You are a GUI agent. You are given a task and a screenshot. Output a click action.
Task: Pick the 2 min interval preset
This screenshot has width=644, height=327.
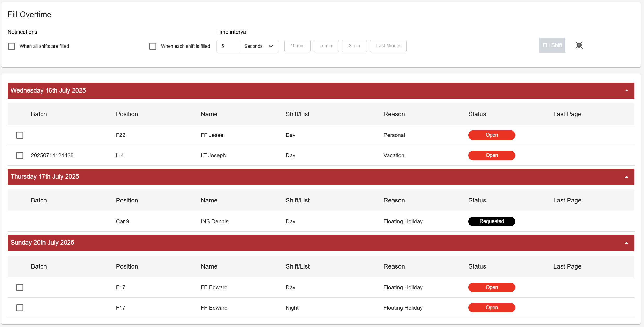point(354,46)
